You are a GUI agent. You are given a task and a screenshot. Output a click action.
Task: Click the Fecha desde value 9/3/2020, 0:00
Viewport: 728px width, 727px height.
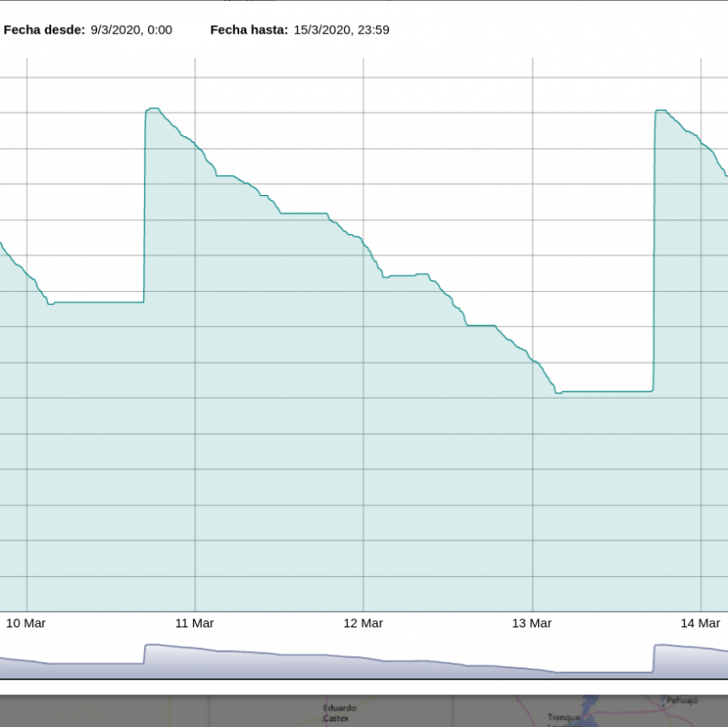point(131,30)
